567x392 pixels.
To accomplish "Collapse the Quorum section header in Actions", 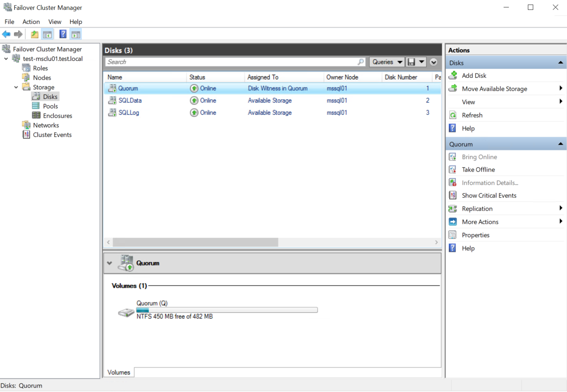I will point(561,143).
